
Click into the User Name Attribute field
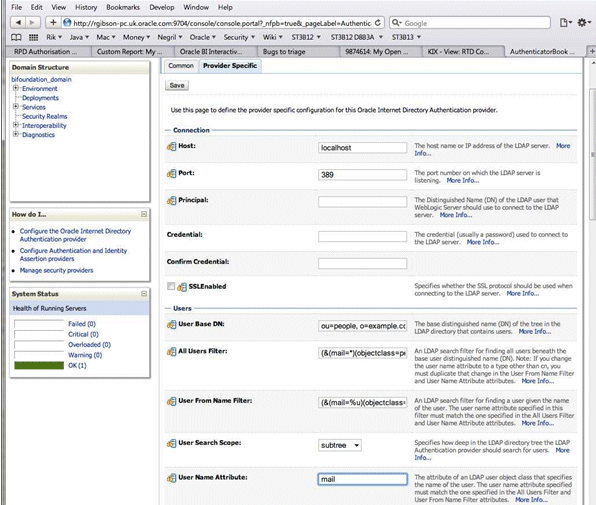362,479
